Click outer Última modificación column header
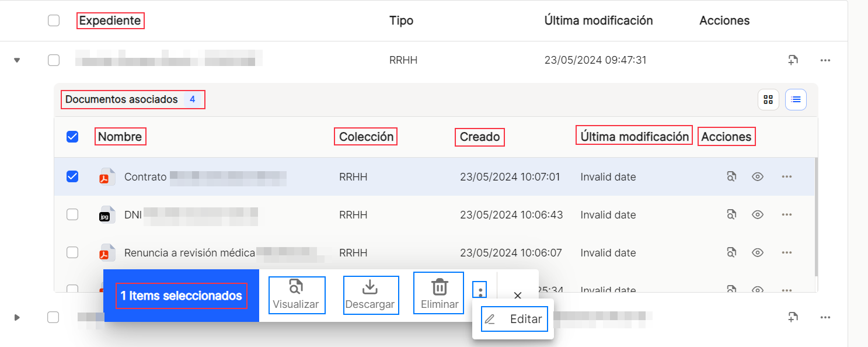Image resolution: width=868 pixels, height=347 pixels. tap(598, 20)
